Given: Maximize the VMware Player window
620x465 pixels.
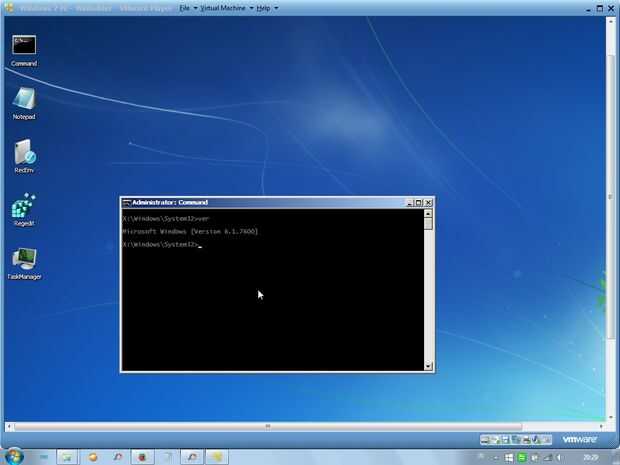Looking at the screenshot, I should [x=600, y=8].
